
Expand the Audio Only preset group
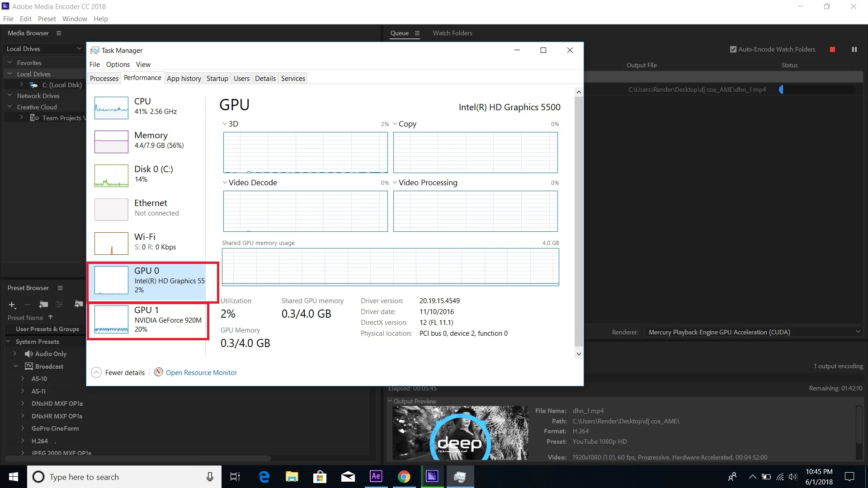(15, 354)
